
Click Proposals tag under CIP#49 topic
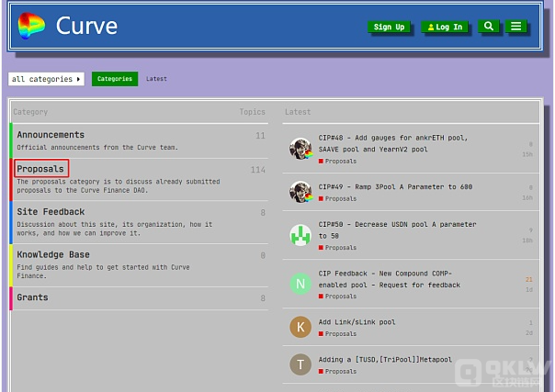pos(337,198)
